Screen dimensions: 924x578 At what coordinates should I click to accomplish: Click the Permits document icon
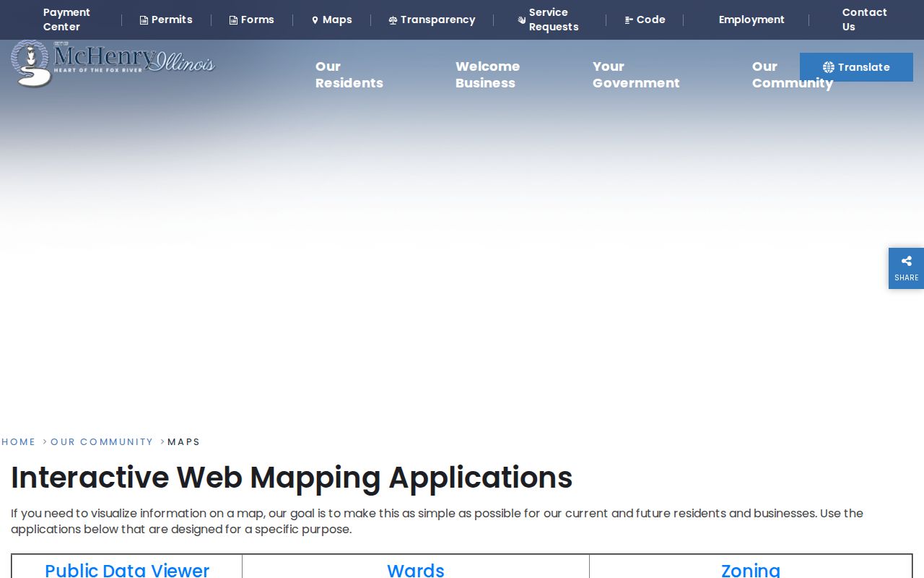[144, 20]
